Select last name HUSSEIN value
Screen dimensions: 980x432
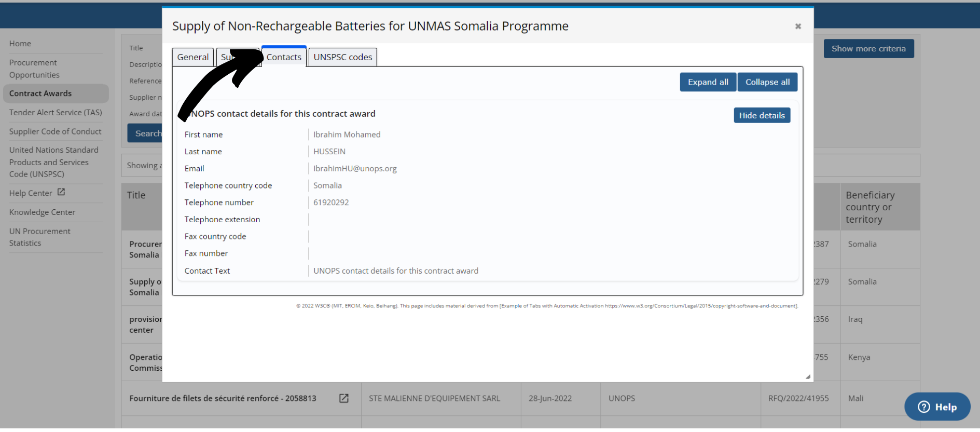(x=329, y=152)
